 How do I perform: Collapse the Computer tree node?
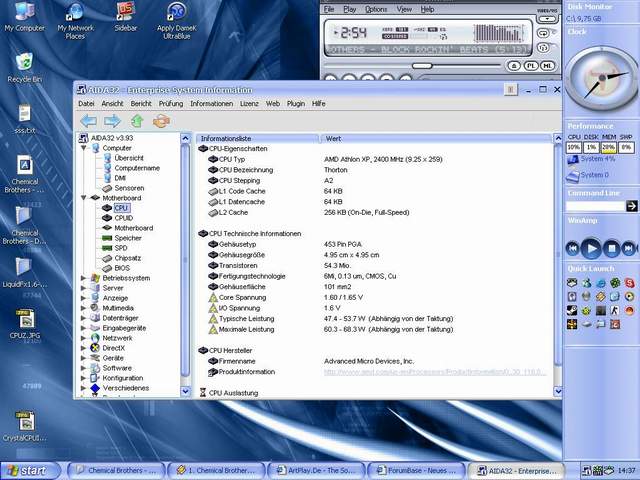point(84,148)
